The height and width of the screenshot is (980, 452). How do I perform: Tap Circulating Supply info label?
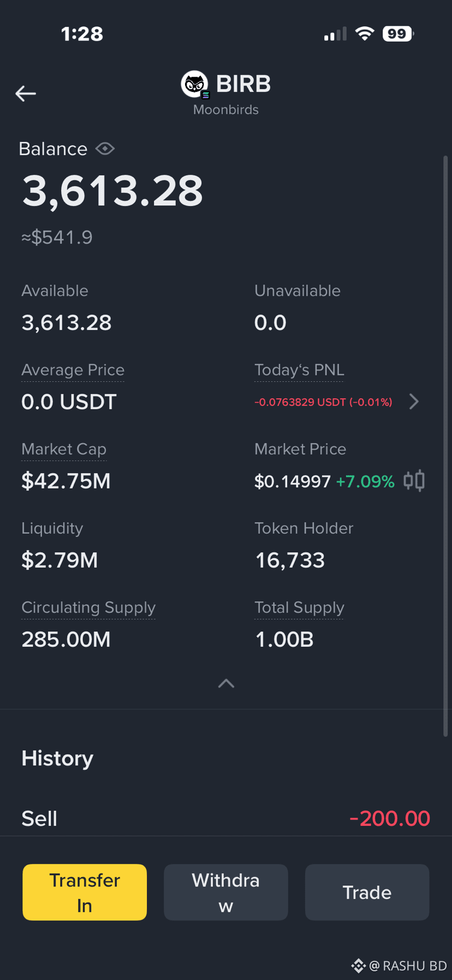[88, 607]
